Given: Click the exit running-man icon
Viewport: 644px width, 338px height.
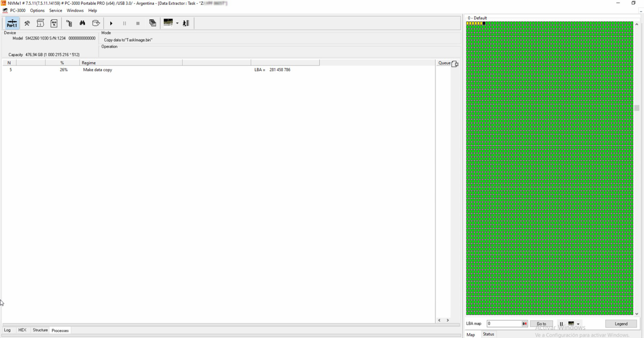Looking at the screenshot, I should 186,23.
